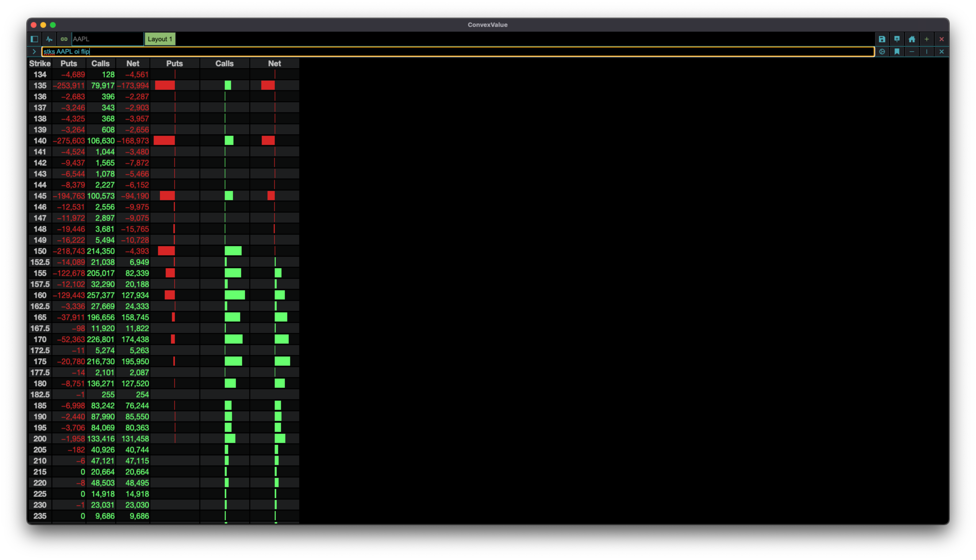Add a new layout with green plus
This screenshot has height=560, width=976.
tap(927, 39)
